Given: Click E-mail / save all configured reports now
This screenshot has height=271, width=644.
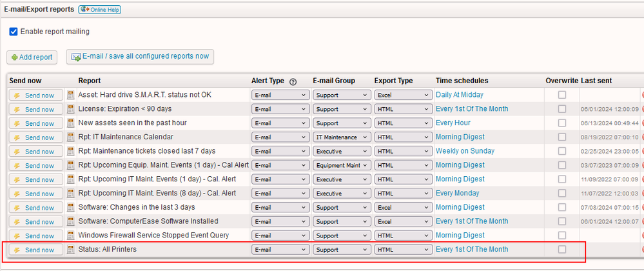Looking at the screenshot, I should [x=140, y=57].
